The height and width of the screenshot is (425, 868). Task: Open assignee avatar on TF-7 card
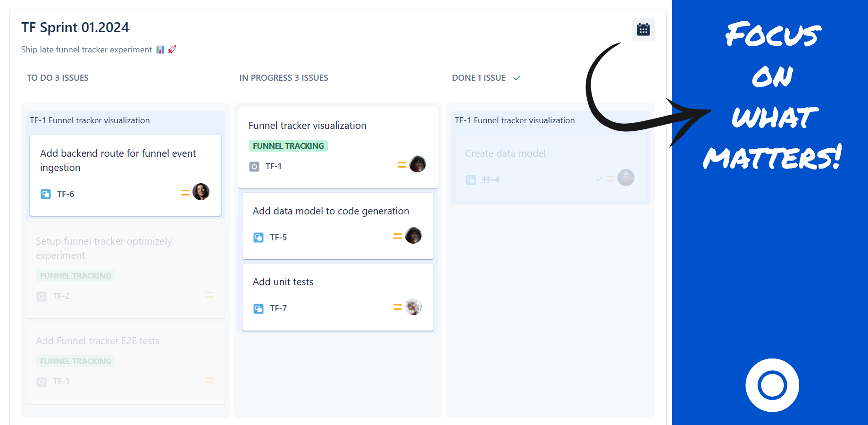coord(413,306)
